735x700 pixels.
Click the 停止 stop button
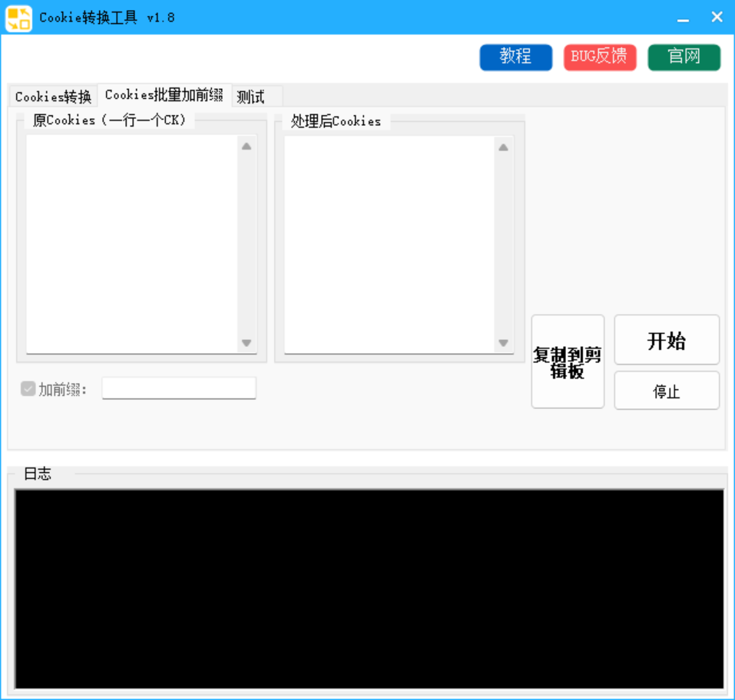point(667,391)
